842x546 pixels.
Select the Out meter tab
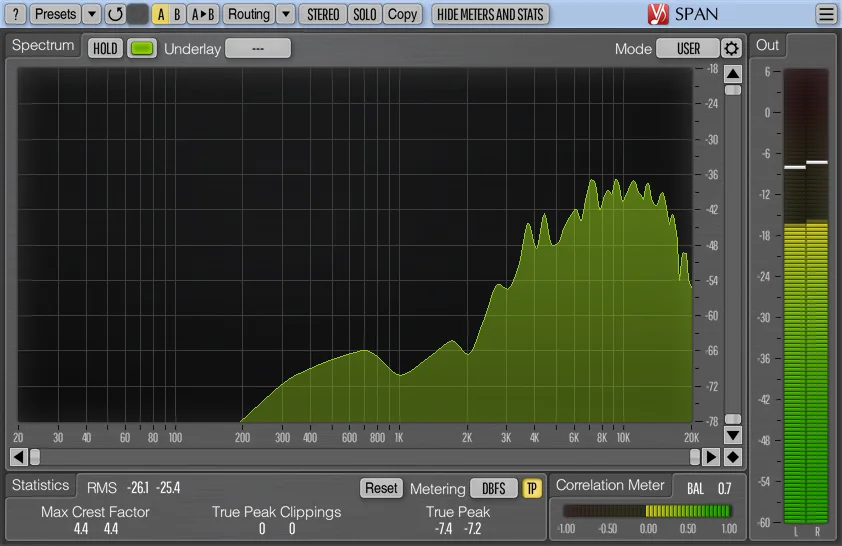click(x=767, y=46)
